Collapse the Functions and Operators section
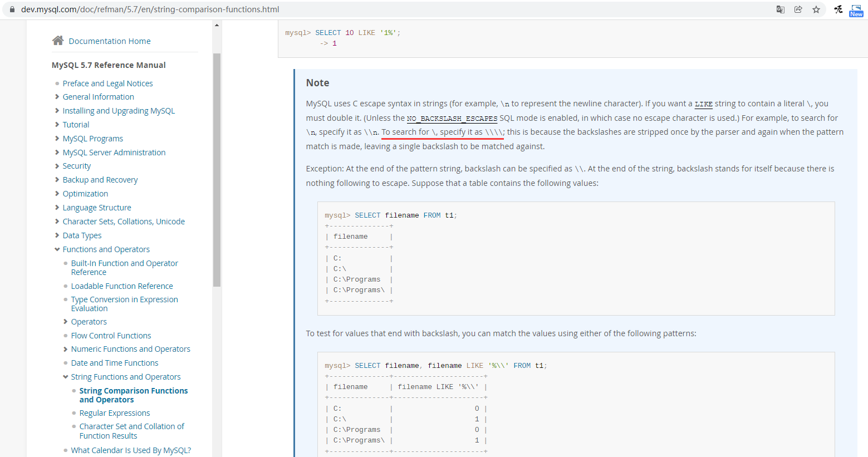Screen dimensions: 868x457 [57, 249]
